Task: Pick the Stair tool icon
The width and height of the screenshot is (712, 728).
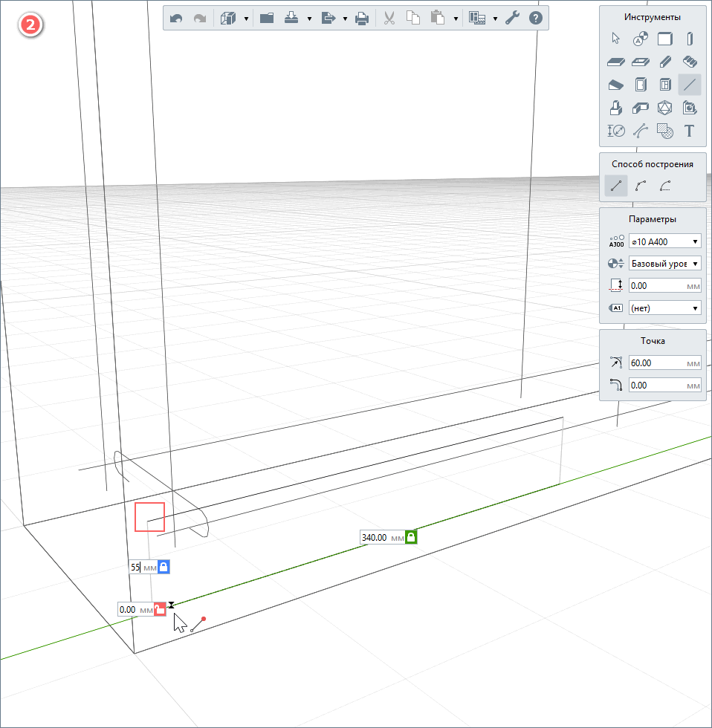Action: pyautogui.click(x=689, y=62)
